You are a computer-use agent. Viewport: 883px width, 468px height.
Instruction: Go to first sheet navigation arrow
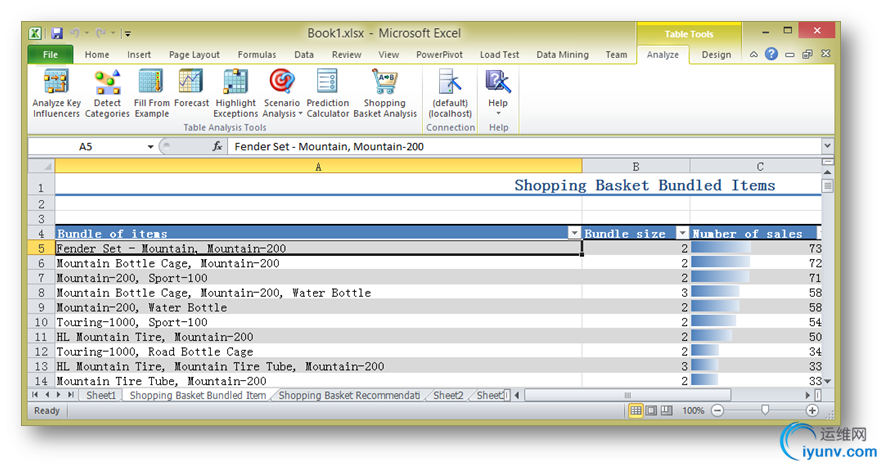pos(35,395)
